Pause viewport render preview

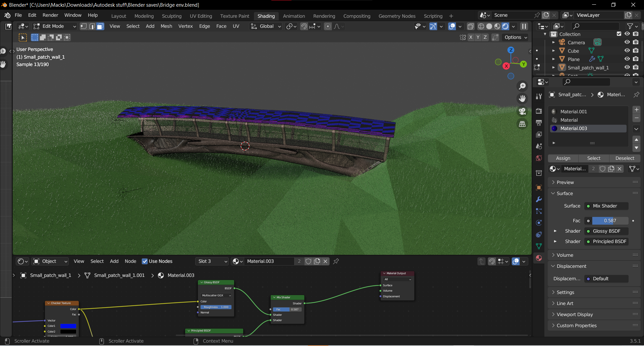click(x=524, y=26)
